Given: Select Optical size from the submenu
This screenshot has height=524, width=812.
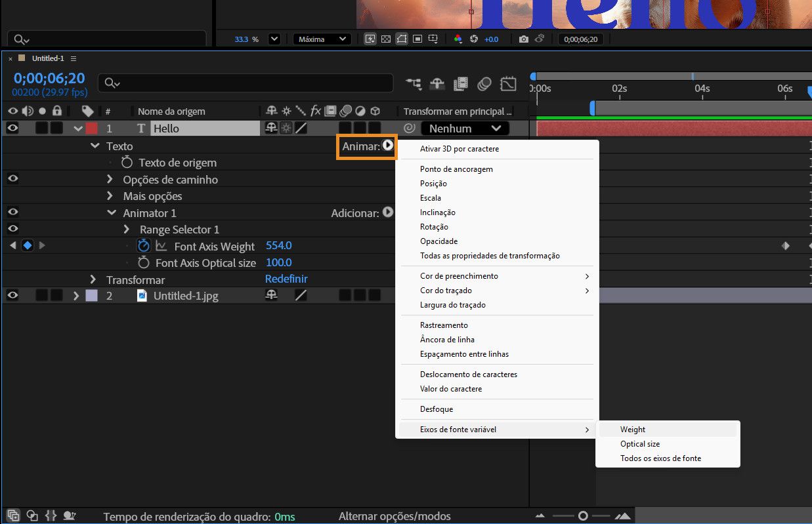Looking at the screenshot, I should pos(640,444).
